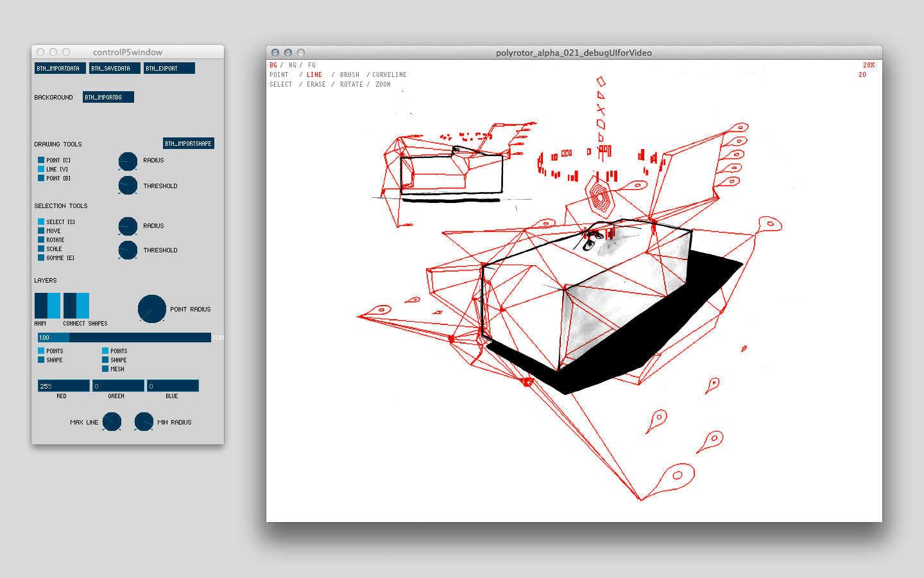Tick the MOVE selection tool checkbox
This screenshot has height=578, width=924.
(x=41, y=231)
